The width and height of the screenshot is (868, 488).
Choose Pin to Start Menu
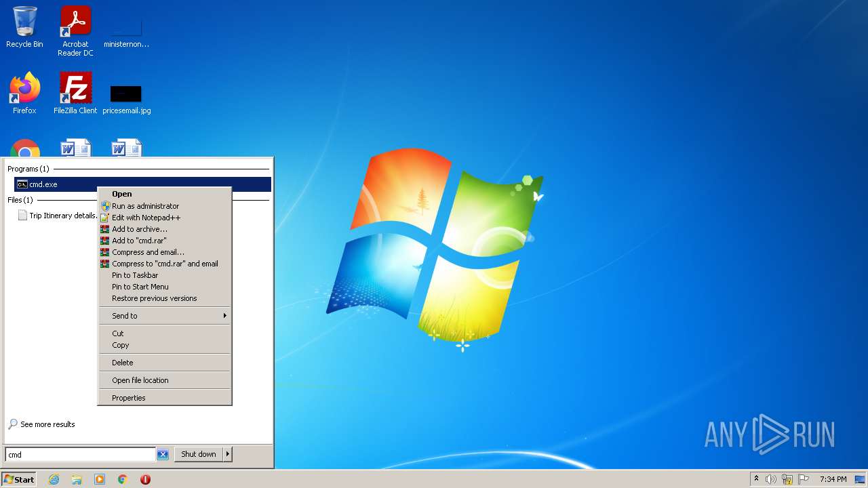coord(165,287)
